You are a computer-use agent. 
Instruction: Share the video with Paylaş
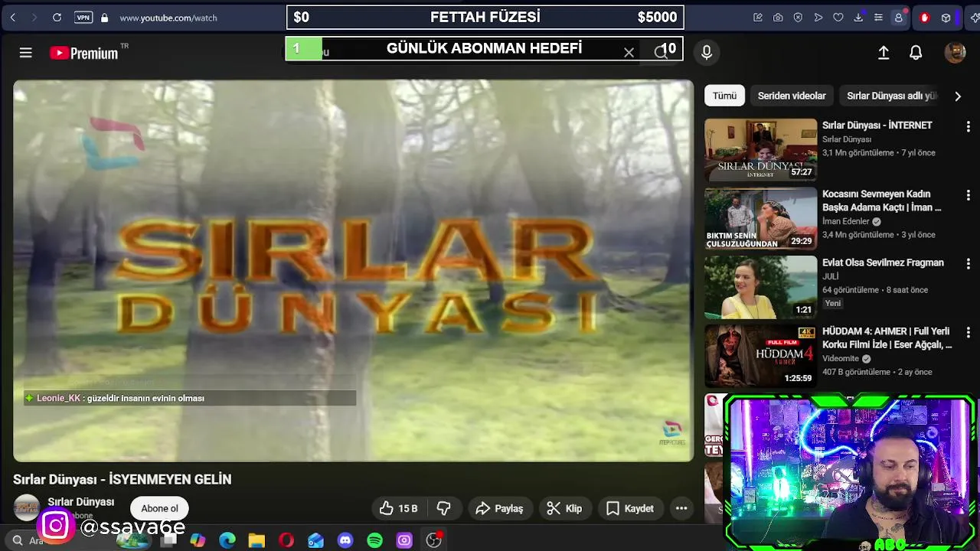499,508
